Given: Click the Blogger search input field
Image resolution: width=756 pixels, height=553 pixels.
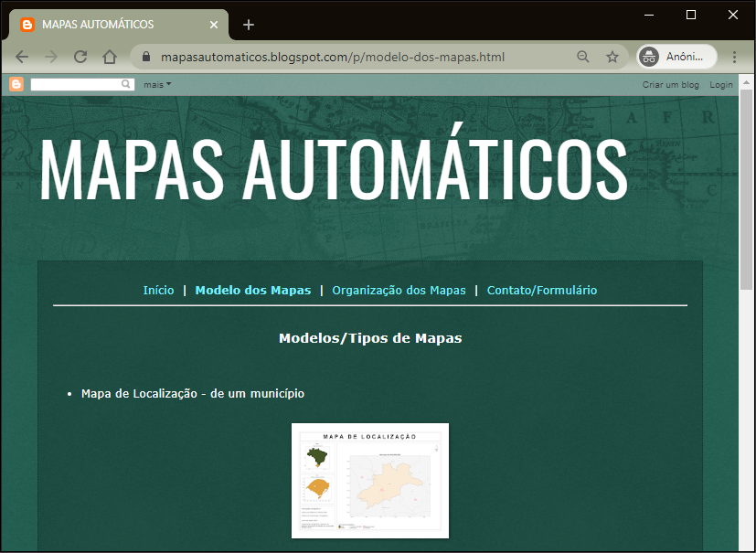Looking at the screenshot, I should (77, 84).
